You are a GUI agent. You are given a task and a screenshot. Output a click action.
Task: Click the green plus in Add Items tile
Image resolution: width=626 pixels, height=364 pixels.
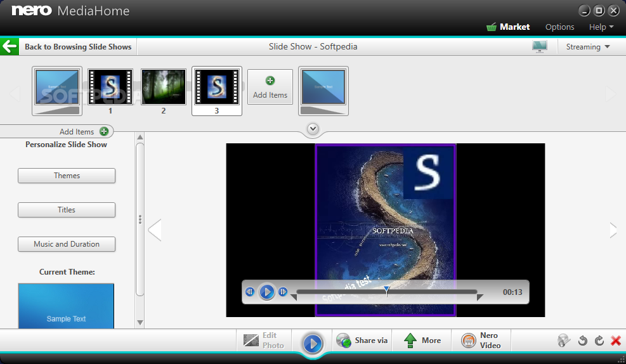(270, 81)
